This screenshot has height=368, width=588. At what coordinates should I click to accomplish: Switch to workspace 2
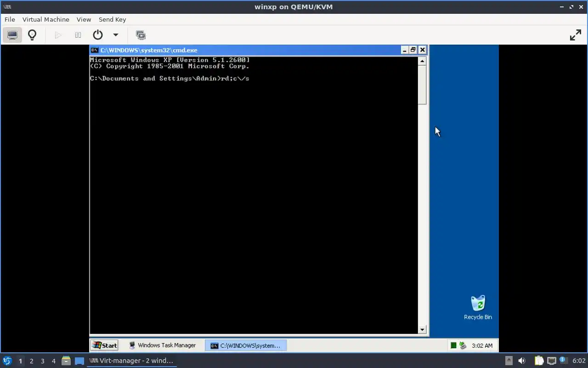[x=31, y=361]
